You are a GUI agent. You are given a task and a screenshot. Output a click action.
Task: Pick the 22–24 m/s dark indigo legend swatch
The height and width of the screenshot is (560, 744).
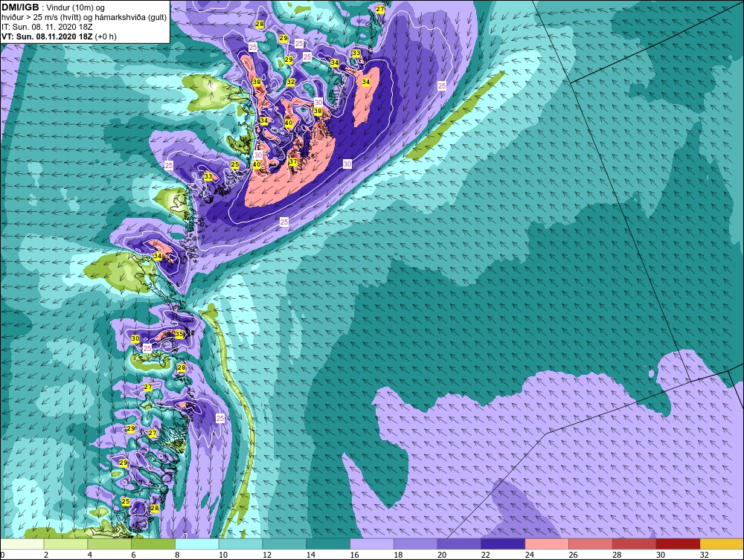click(x=503, y=544)
